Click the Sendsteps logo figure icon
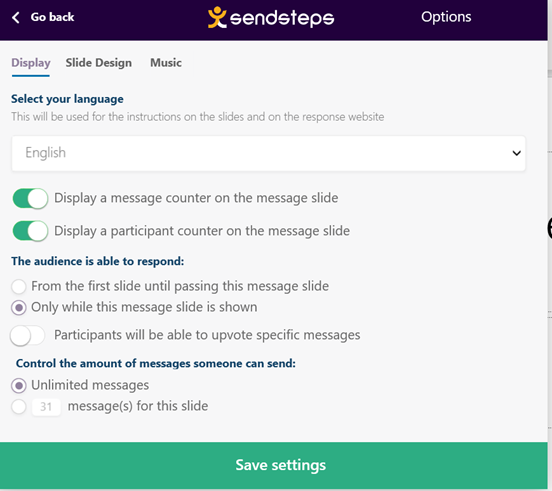Screen dimensions: 552x491 (x=217, y=17)
